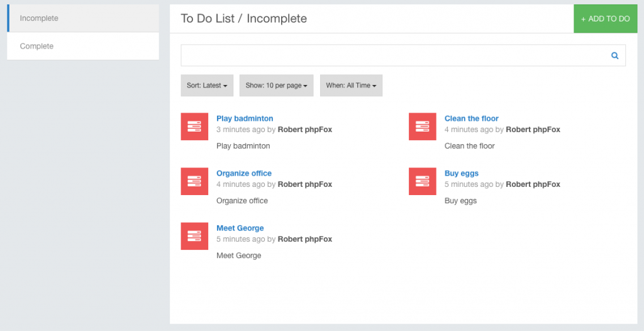Click the Play badminton description text
644x331 pixels.
243,146
